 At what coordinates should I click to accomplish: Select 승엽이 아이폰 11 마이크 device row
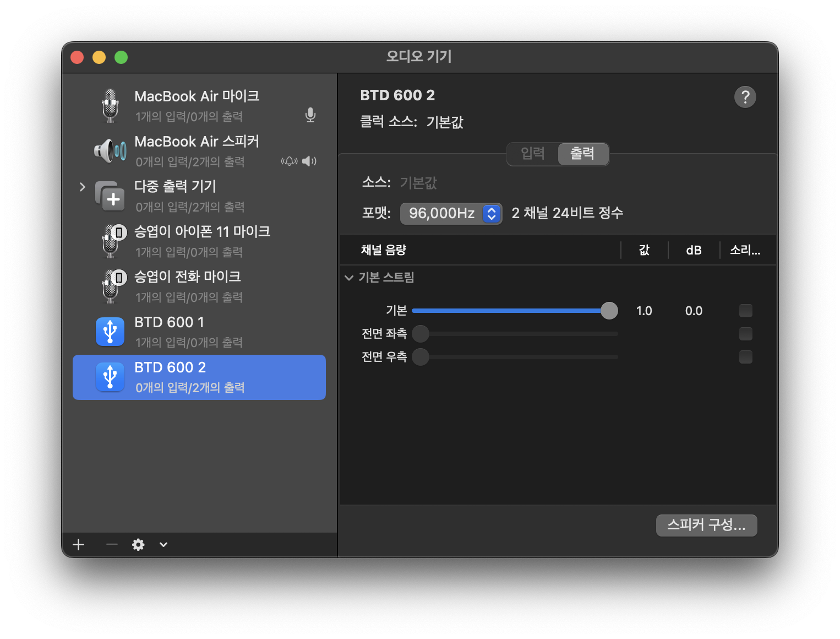tap(199, 241)
